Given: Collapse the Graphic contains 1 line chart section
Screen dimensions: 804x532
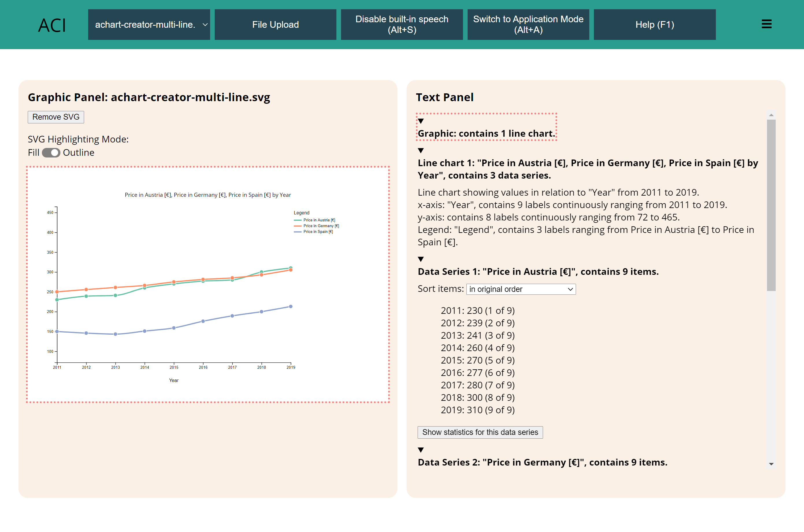Looking at the screenshot, I should click(421, 121).
